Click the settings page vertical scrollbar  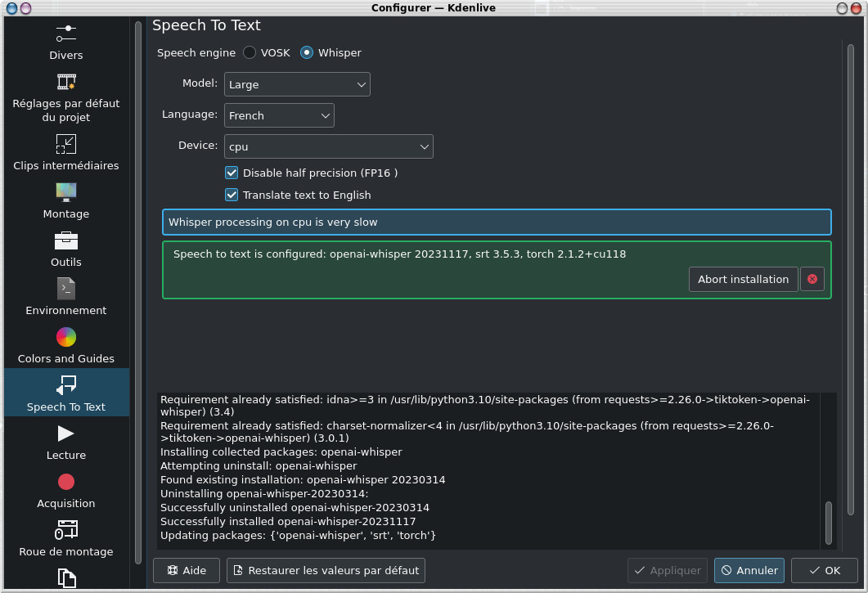[x=851, y=280]
